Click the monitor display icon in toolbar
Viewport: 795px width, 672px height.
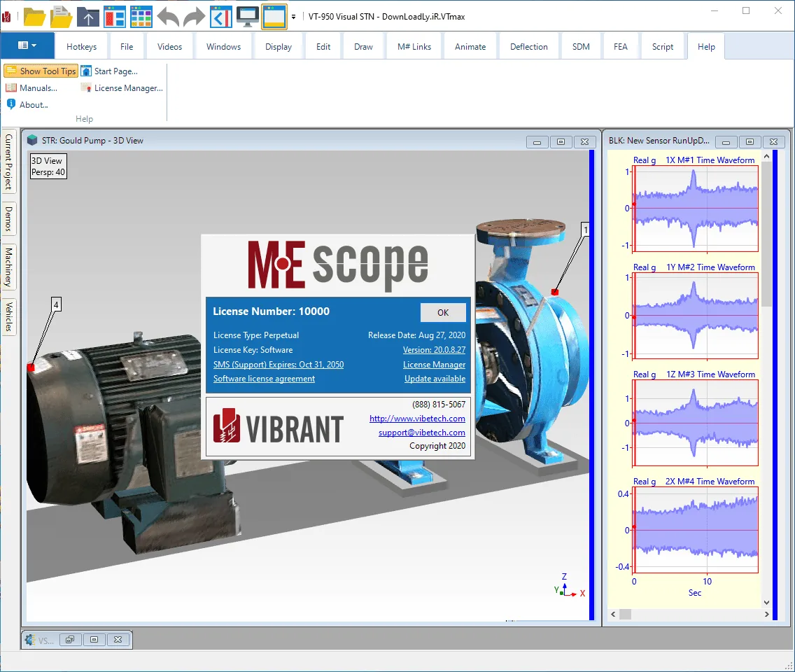tap(248, 17)
